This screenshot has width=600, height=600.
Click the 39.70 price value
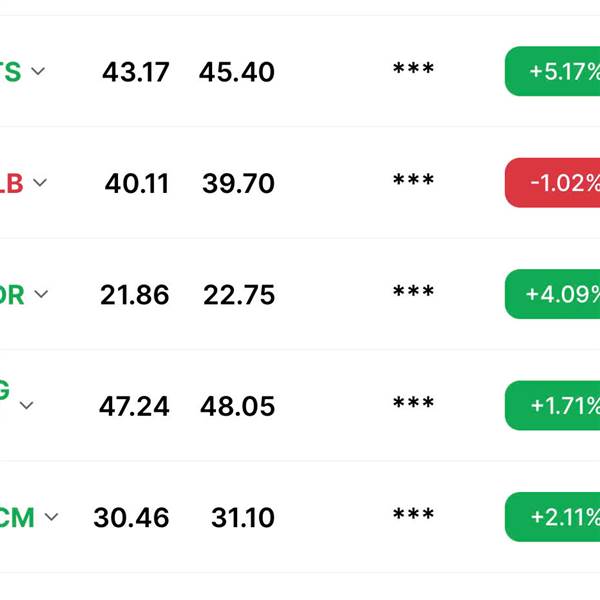237,184
